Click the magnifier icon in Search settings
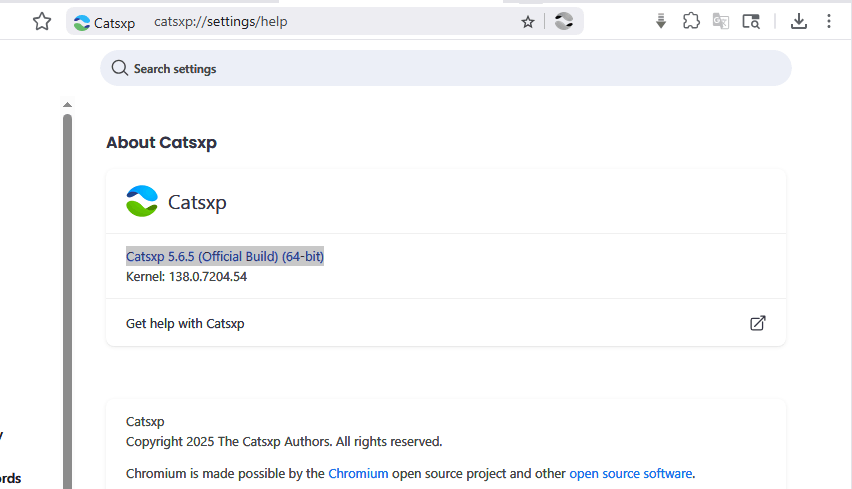The height and width of the screenshot is (489, 852). click(120, 68)
